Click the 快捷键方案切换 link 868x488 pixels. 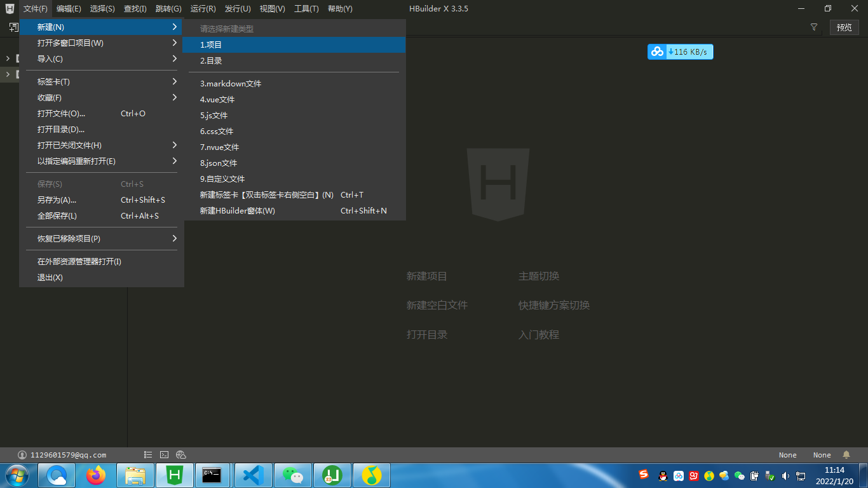[x=554, y=305]
